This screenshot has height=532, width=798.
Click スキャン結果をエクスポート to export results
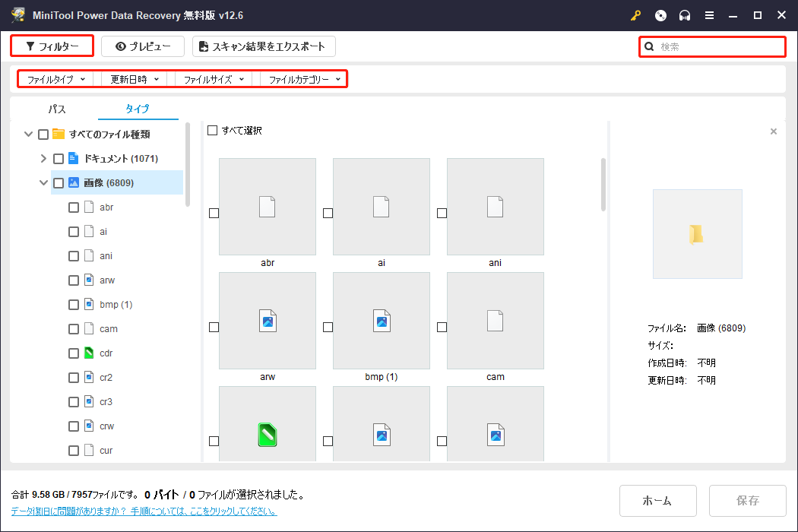pos(264,46)
